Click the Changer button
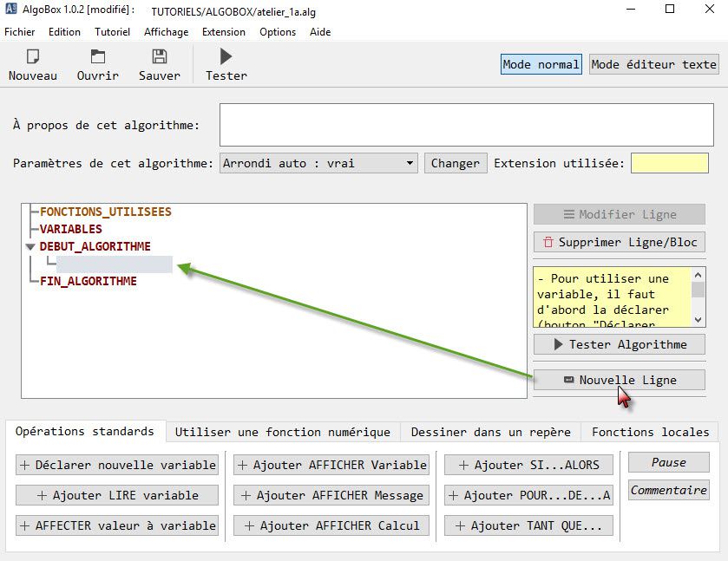This screenshot has height=561, width=728. click(456, 163)
